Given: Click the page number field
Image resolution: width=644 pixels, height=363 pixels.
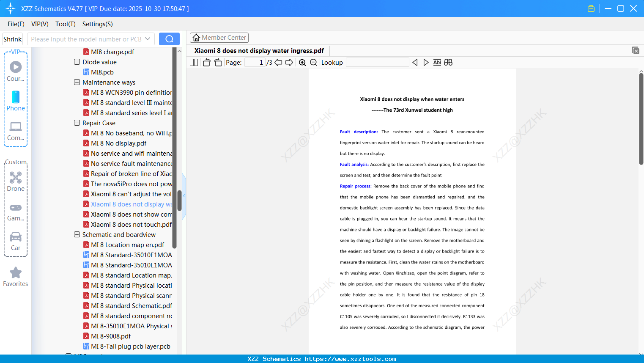Looking at the screenshot, I should pos(255,63).
